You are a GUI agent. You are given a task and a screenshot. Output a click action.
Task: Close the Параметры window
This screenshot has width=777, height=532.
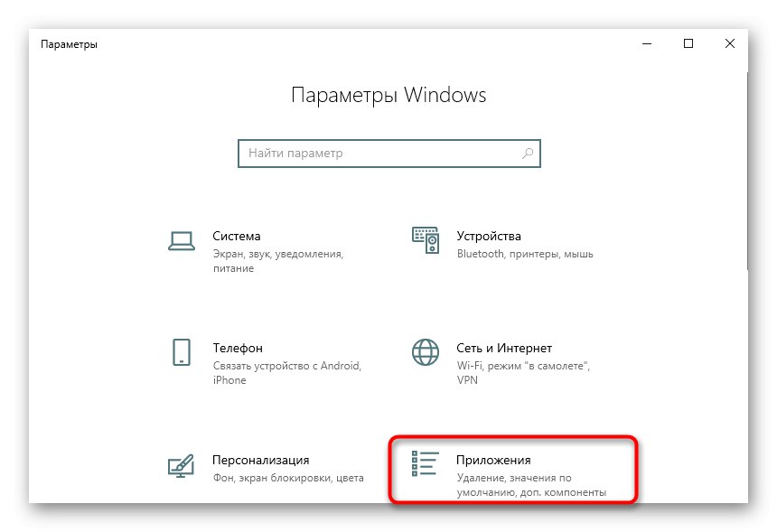point(730,43)
